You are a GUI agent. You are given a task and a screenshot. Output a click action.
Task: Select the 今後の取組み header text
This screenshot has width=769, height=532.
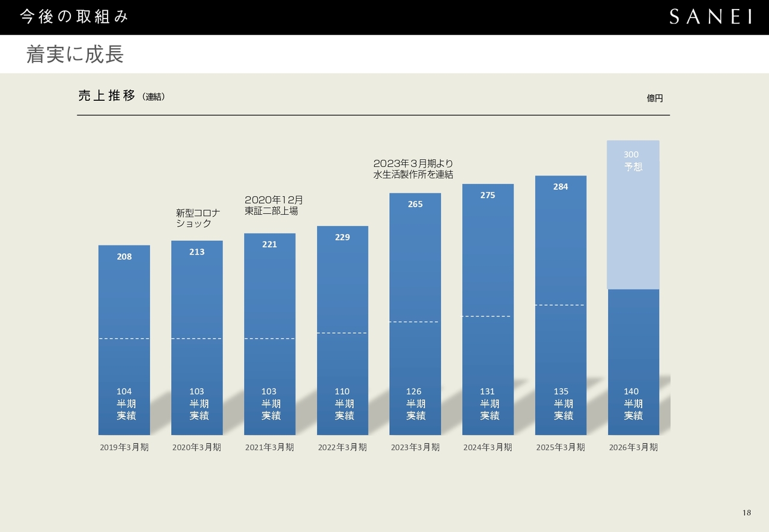click(74, 17)
